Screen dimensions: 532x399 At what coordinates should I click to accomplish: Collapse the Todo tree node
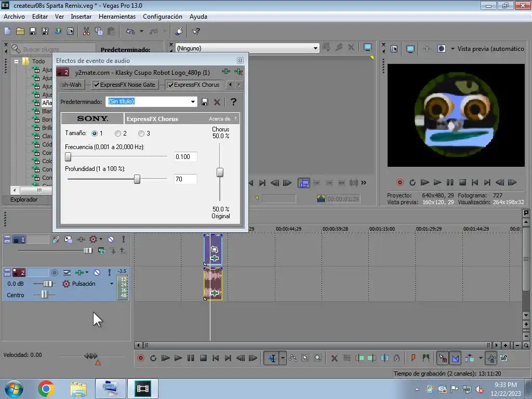coord(16,61)
